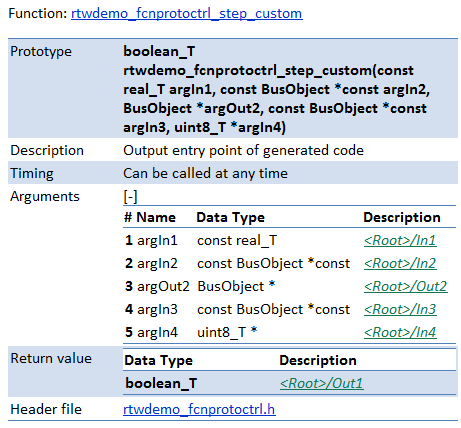
Task: Click the 'const real_T' data type cell
Action: [237, 240]
